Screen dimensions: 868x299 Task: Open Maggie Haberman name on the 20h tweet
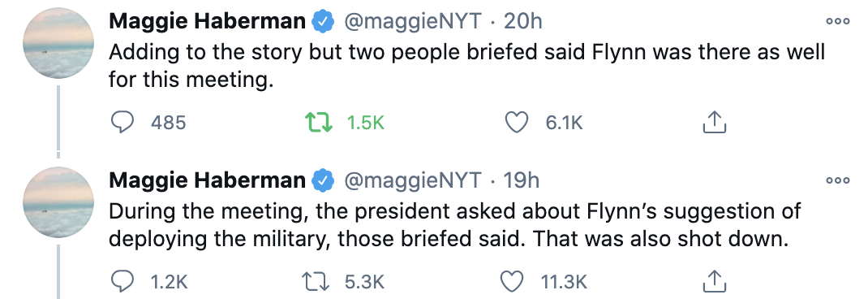pyautogui.click(x=207, y=22)
